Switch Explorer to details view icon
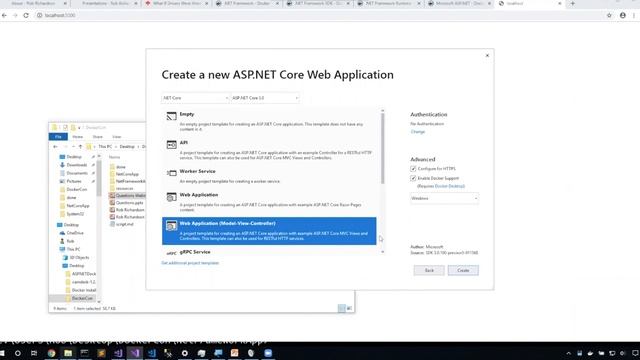640x360 pixels. click(342, 309)
